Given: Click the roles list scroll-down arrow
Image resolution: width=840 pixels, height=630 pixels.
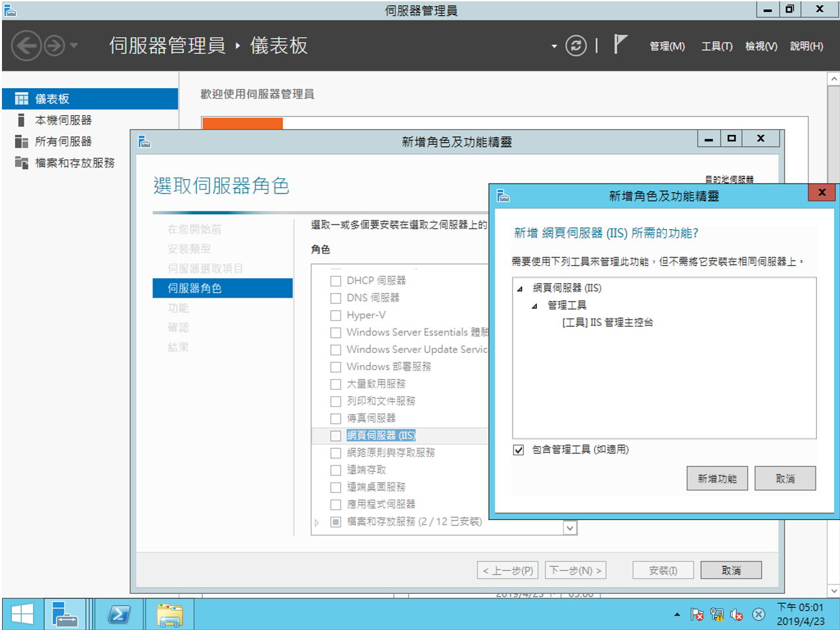Looking at the screenshot, I should 570,528.
